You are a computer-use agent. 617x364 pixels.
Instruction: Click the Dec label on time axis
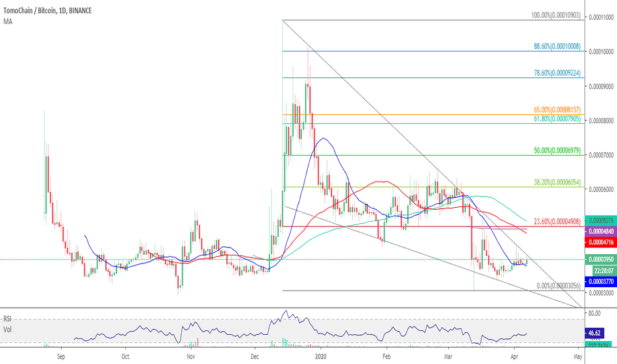click(255, 357)
